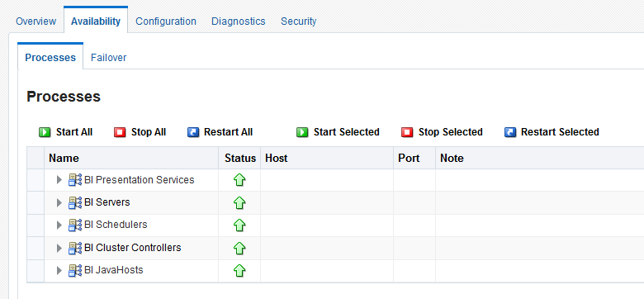Open the Configuration tab

(x=166, y=21)
